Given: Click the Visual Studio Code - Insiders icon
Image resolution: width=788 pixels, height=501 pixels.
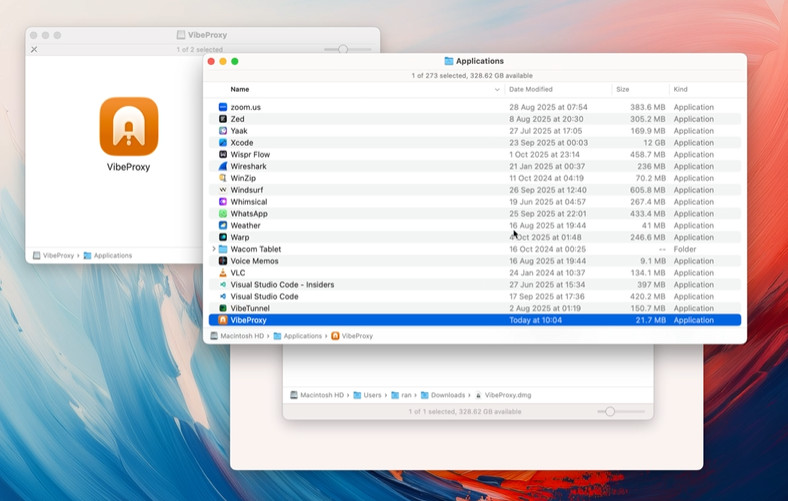Looking at the screenshot, I should 223,284.
